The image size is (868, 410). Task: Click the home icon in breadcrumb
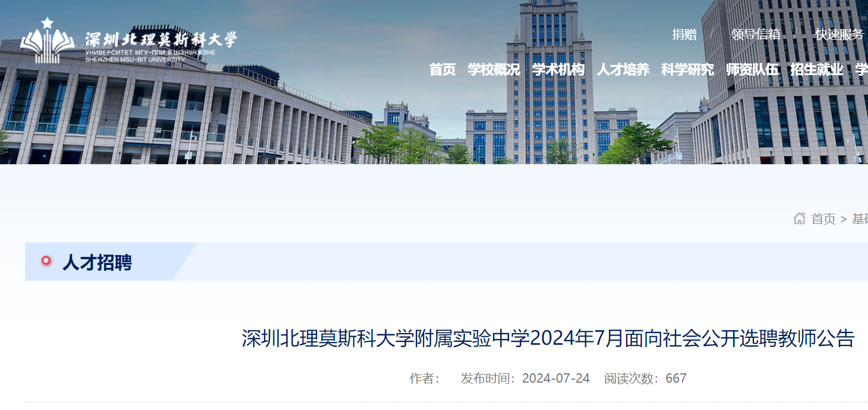(799, 218)
